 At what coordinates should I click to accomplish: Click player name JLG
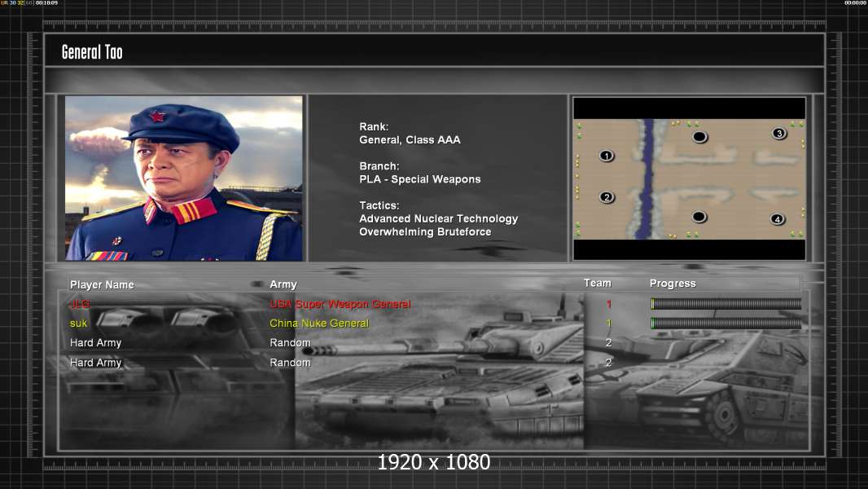pos(80,304)
